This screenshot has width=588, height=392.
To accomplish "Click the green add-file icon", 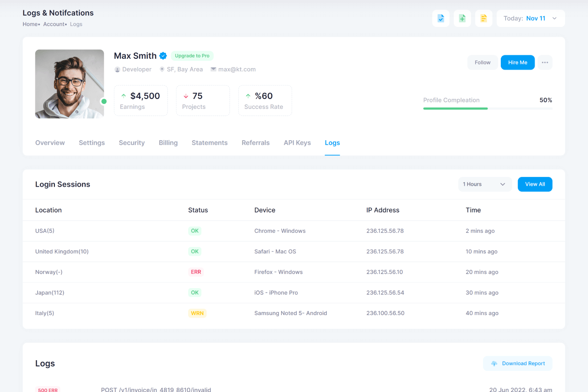I will pyautogui.click(x=462, y=19).
